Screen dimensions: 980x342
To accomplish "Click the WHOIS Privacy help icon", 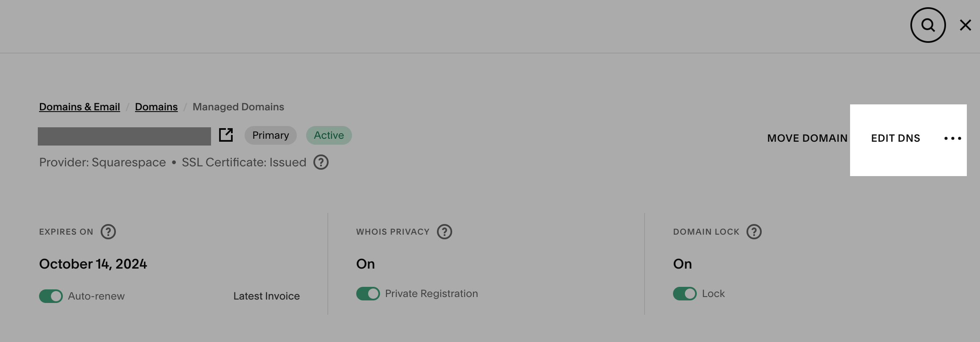I will (x=444, y=231).
